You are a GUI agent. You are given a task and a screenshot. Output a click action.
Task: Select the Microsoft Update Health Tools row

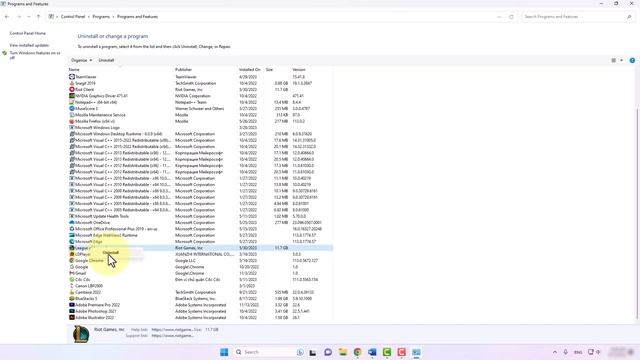point(200,216)
